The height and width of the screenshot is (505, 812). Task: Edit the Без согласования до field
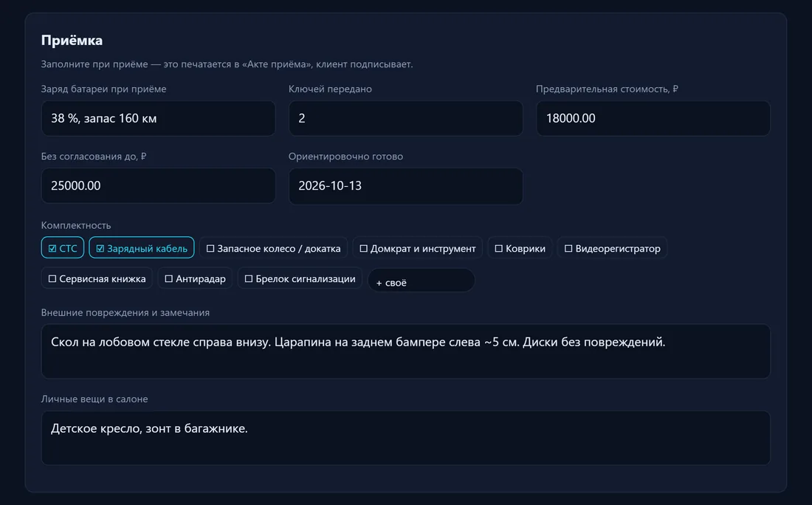(159, 186)
